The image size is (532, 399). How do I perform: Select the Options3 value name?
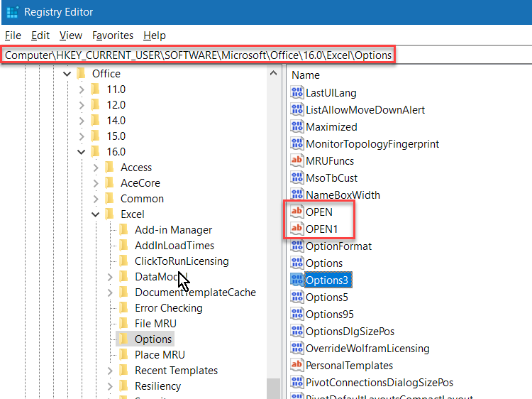click(x=328, y=280)
